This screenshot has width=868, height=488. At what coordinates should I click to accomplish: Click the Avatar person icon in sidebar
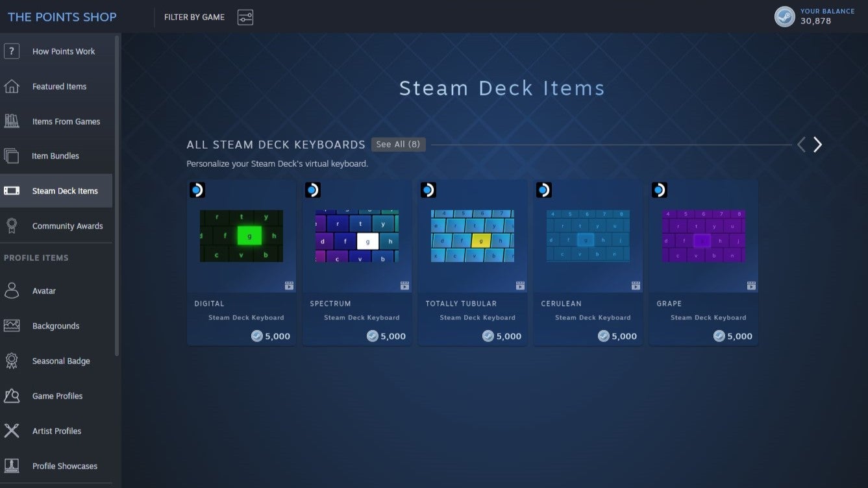(11, 291)
